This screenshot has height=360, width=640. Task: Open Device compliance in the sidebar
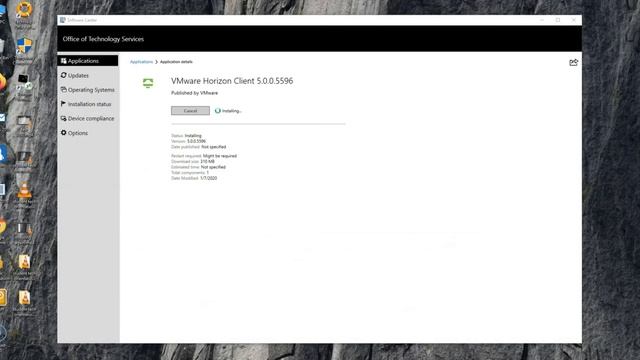(x=88, y=118)
